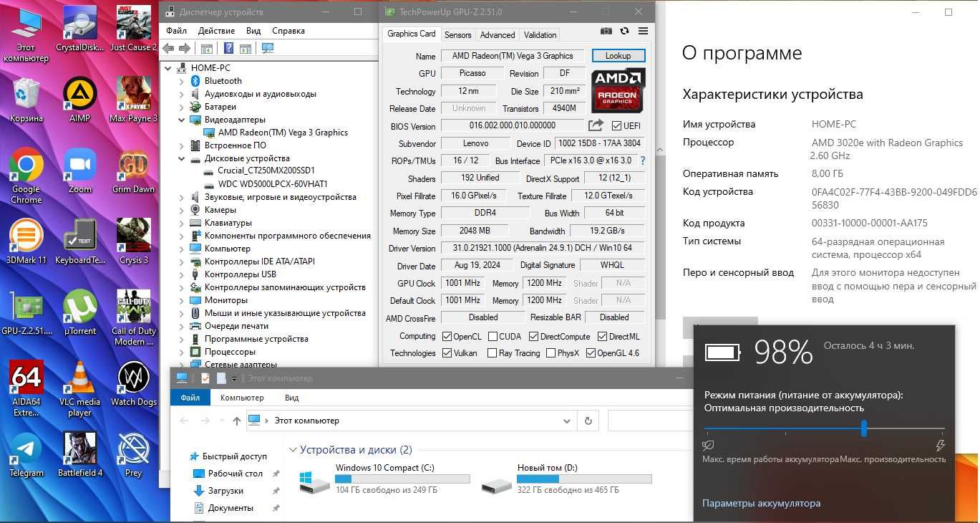The image size is (980, 523).
Task: Open KeyboardTest desktop shortcut
Action: [79, 242]
